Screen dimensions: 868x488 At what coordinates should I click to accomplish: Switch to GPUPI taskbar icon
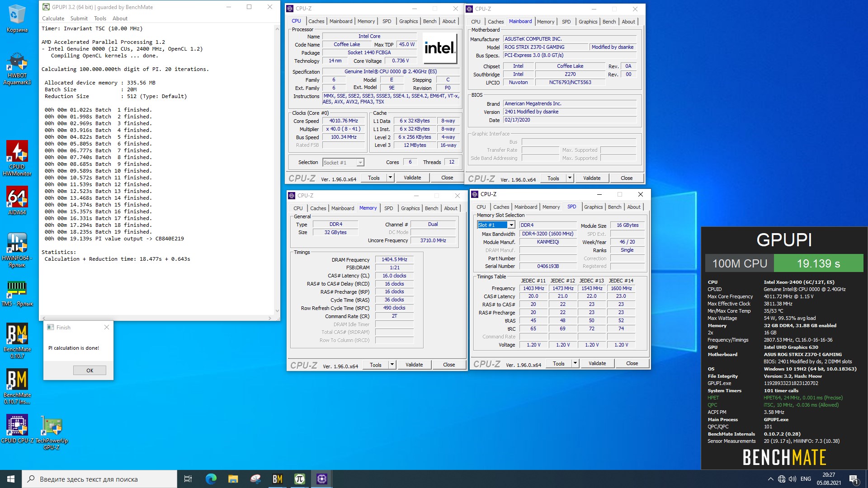point(299,479)
